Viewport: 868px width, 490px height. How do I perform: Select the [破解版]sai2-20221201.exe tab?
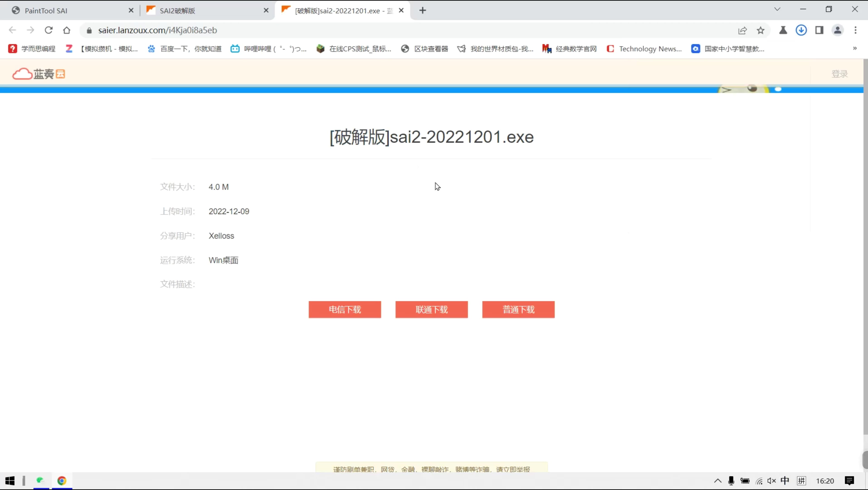click(342, 11)
